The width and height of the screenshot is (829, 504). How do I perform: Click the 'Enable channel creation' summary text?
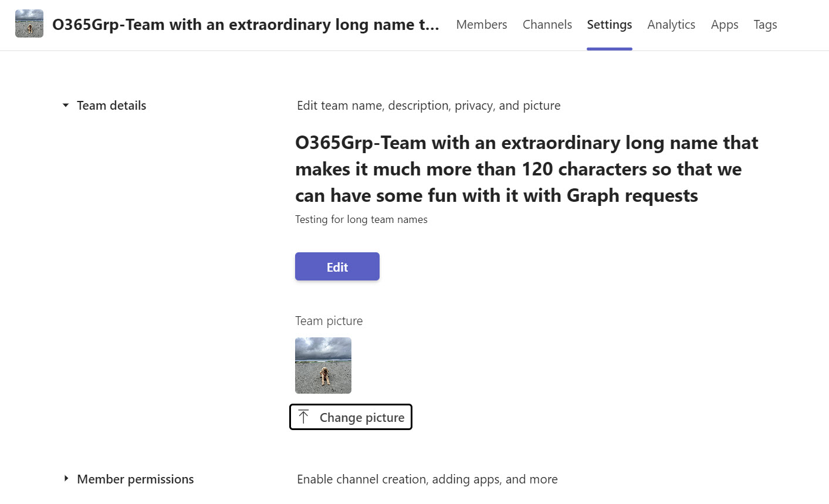[427, 479]
